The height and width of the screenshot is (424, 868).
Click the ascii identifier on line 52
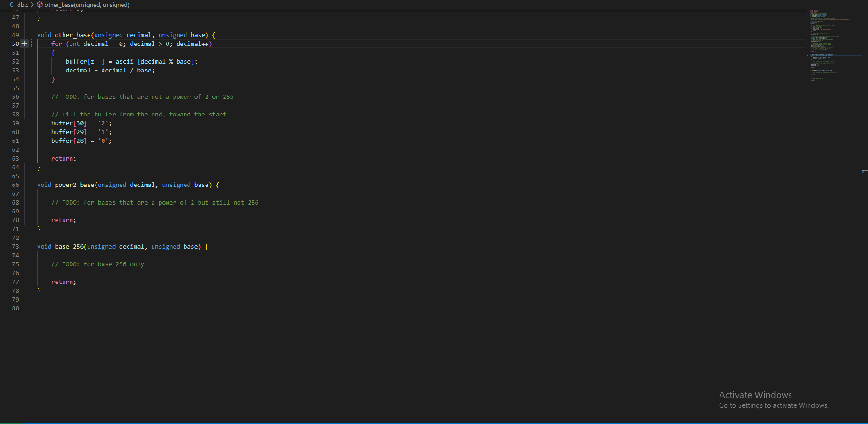124,61
